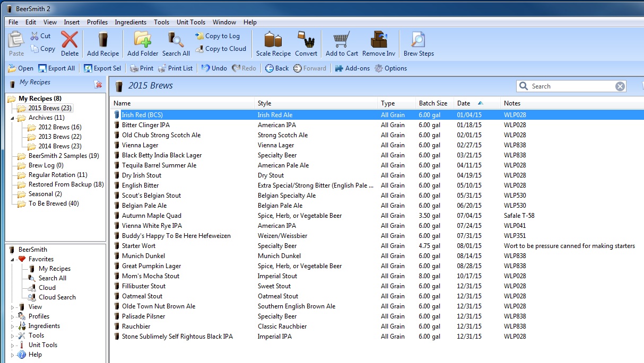
Task: Click Open in the secondary toolbar
Action: coord(21,68)
